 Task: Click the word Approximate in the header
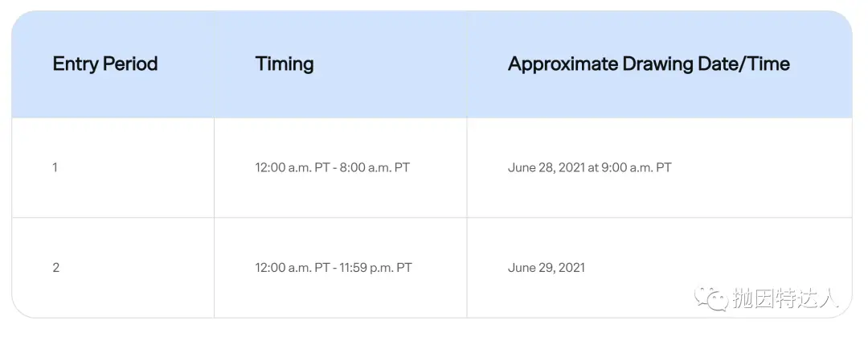[x=563, y=65]
